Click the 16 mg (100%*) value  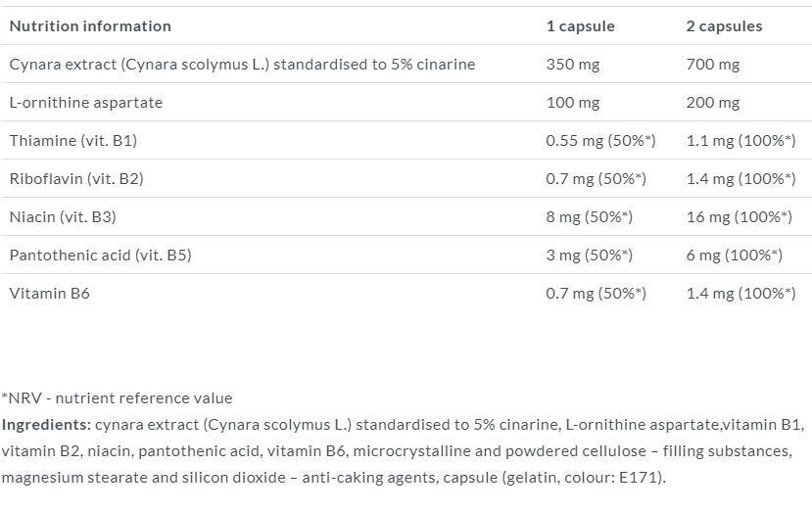pyautogui.click(x=739, y=217)
